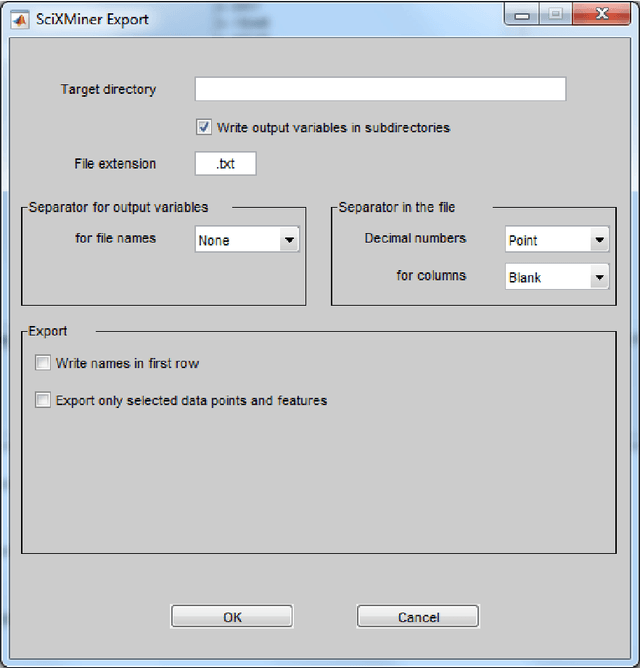
Task: Click the Target directory label
Action: pyautogui.click(x=108, y=89)
